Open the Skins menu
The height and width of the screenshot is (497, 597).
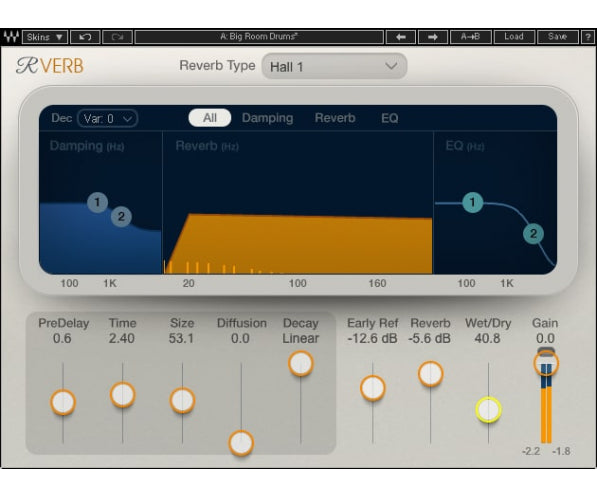point(45,37)
